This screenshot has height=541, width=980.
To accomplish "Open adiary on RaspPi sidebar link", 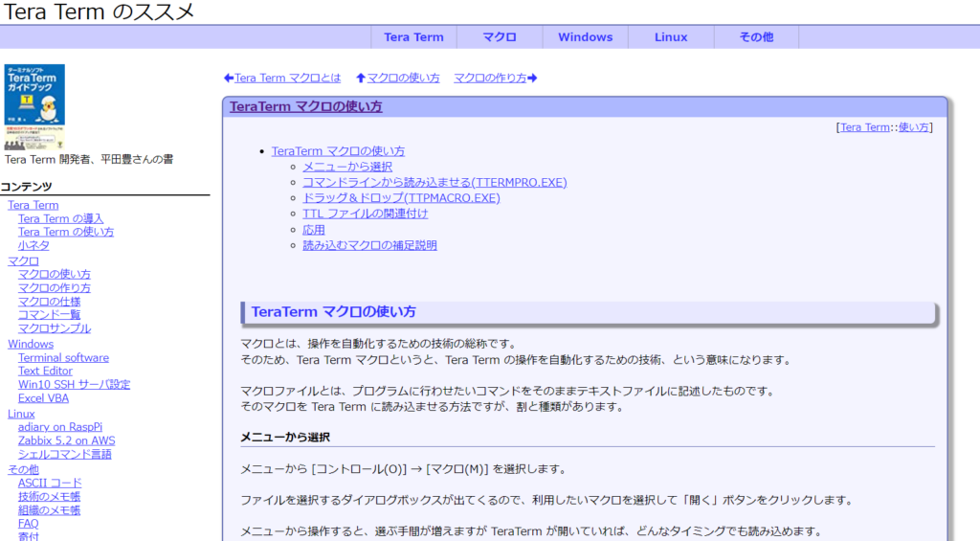I will coord(60,427).
